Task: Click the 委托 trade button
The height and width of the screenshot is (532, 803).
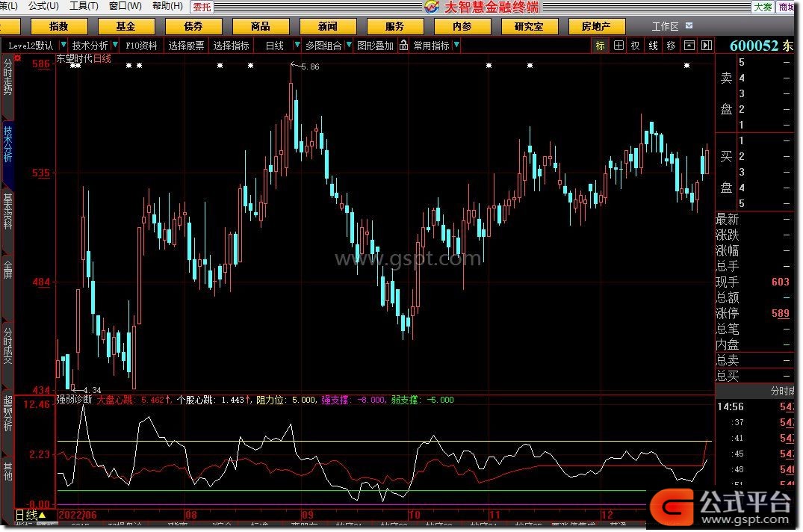Action: 202,7
